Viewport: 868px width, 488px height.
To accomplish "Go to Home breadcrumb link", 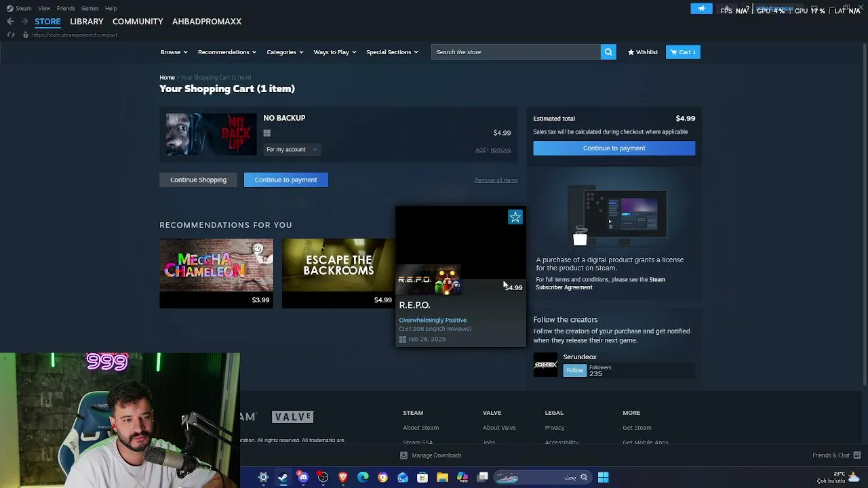I will point(167,78).
